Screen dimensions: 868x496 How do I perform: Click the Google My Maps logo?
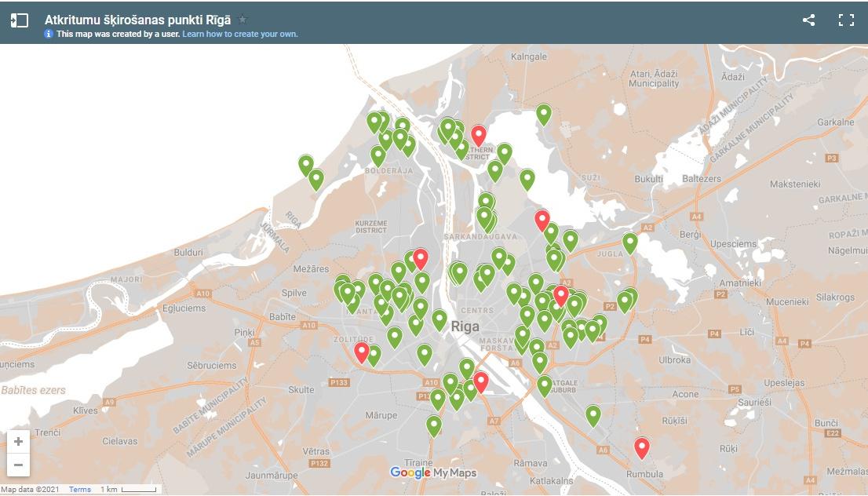click(x=433, y=472)
